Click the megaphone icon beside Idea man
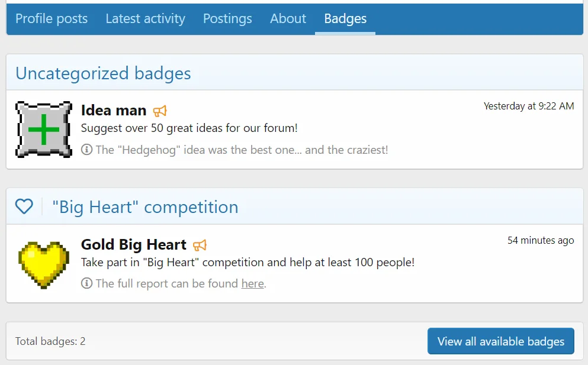 click(160, 111)
